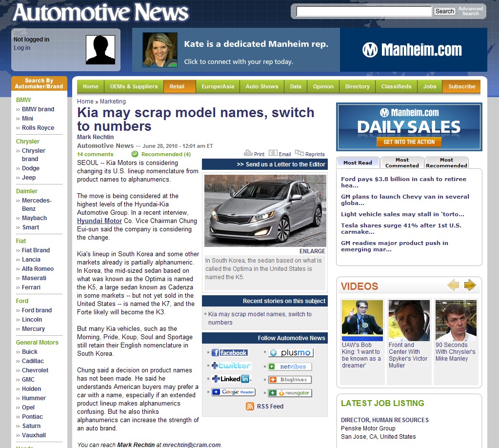Open GM plans to launch Chevy van headline
Image resolution: width=499 pixels, height=448 pixels.
coord(405,200)
